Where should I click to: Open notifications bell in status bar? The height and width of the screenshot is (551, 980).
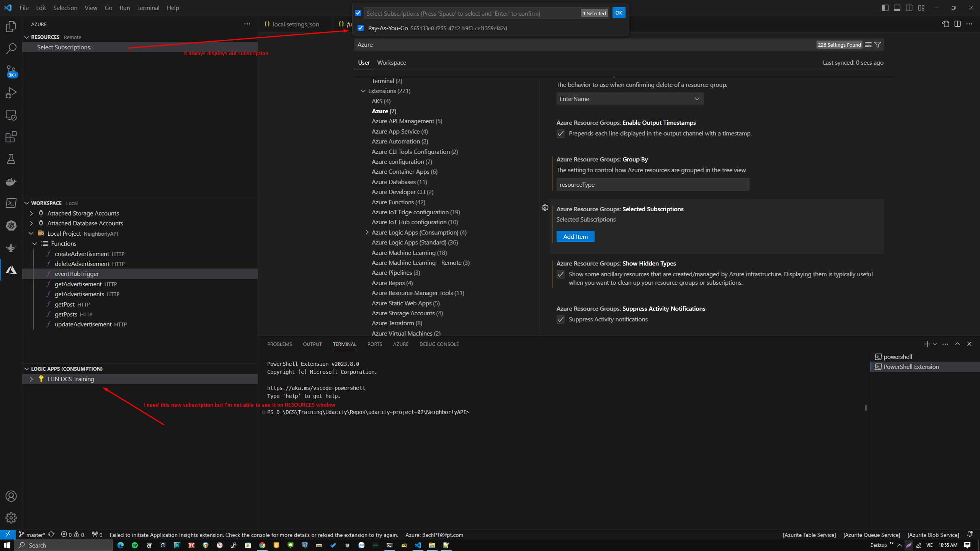970,535
